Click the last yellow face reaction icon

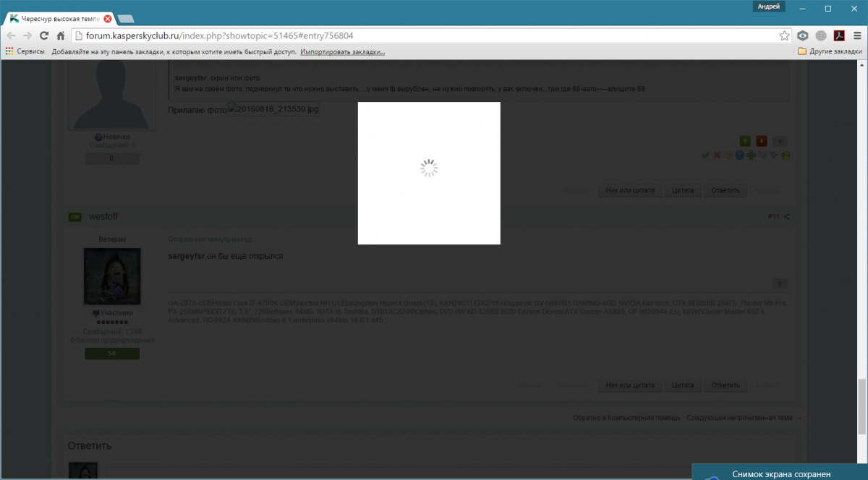click(x=786, y=155)
